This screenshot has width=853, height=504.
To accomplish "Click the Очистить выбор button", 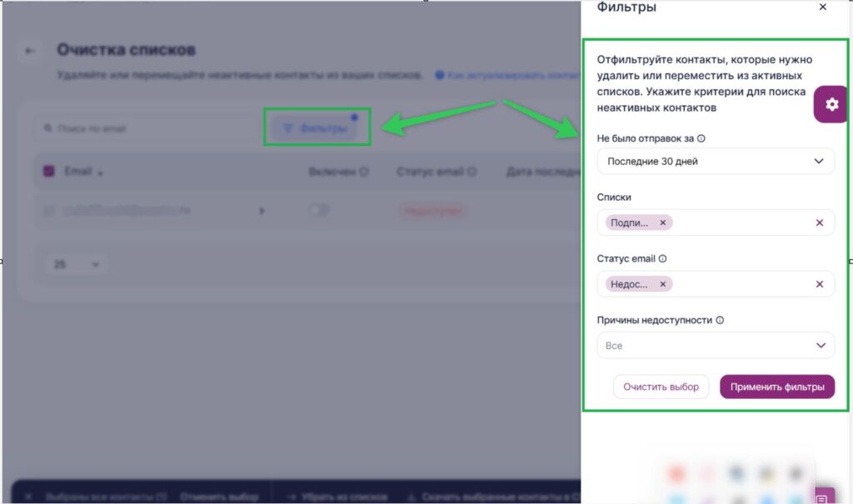I will click(661, 387).
